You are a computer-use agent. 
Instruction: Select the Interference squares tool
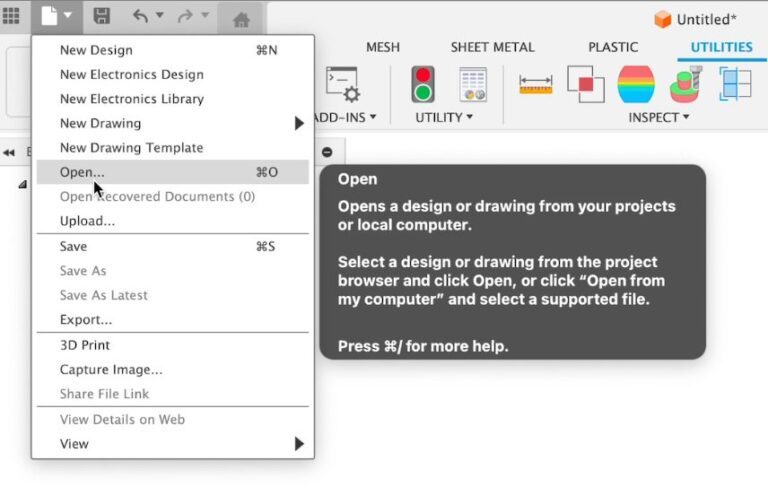pyautogui.click(x=585, y=84)
